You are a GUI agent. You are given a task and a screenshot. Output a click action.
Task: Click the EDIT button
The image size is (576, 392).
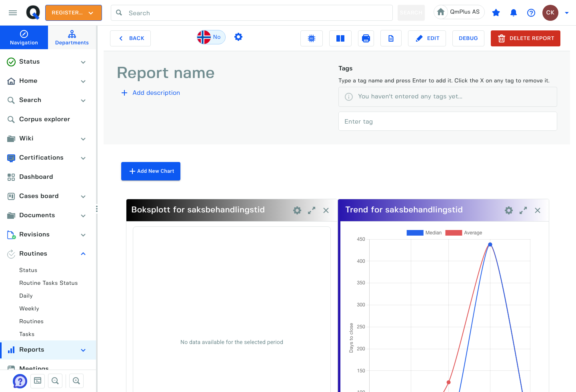427,38
